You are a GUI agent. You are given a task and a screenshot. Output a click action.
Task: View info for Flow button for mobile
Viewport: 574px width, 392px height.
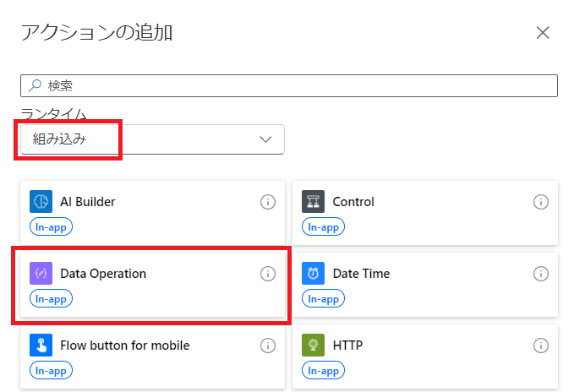(x=268, y=346)
